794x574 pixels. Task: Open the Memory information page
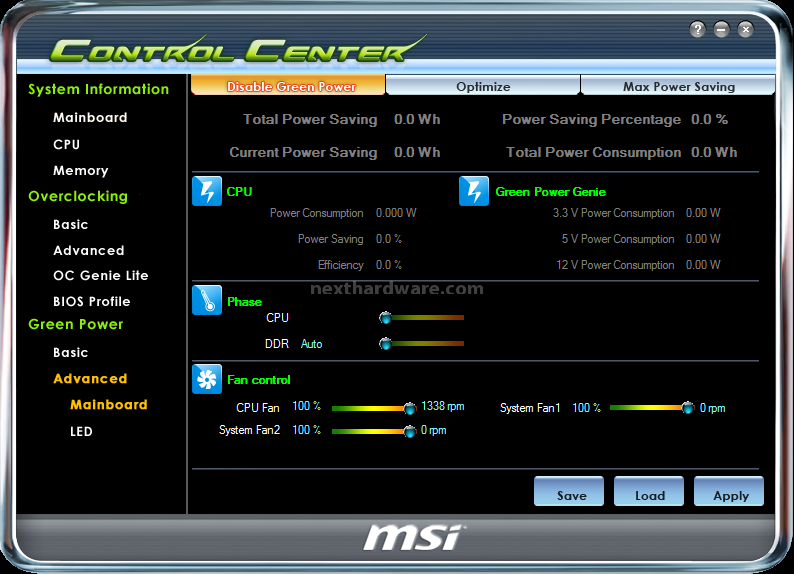pos(81,171)
